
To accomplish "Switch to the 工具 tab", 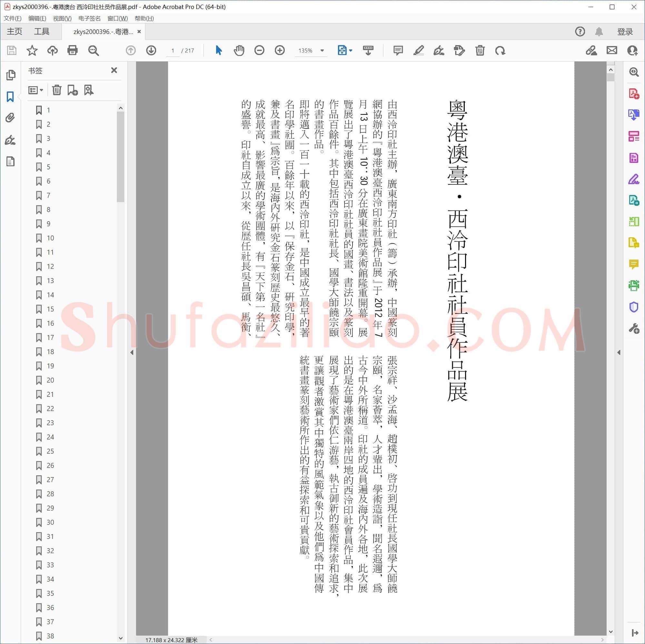I will tap(42, 31).
